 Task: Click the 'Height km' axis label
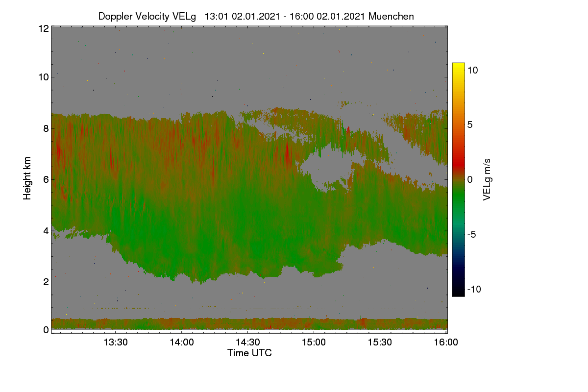[x=27, y=178]
